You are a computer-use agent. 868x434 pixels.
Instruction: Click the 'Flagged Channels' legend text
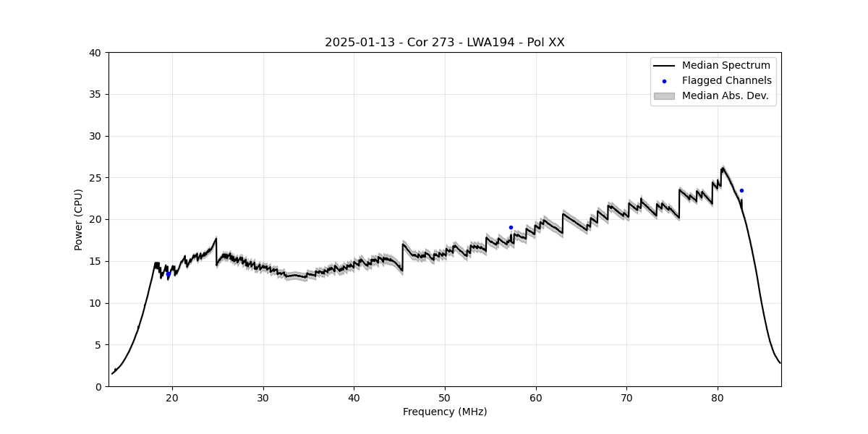click(726, 81)
